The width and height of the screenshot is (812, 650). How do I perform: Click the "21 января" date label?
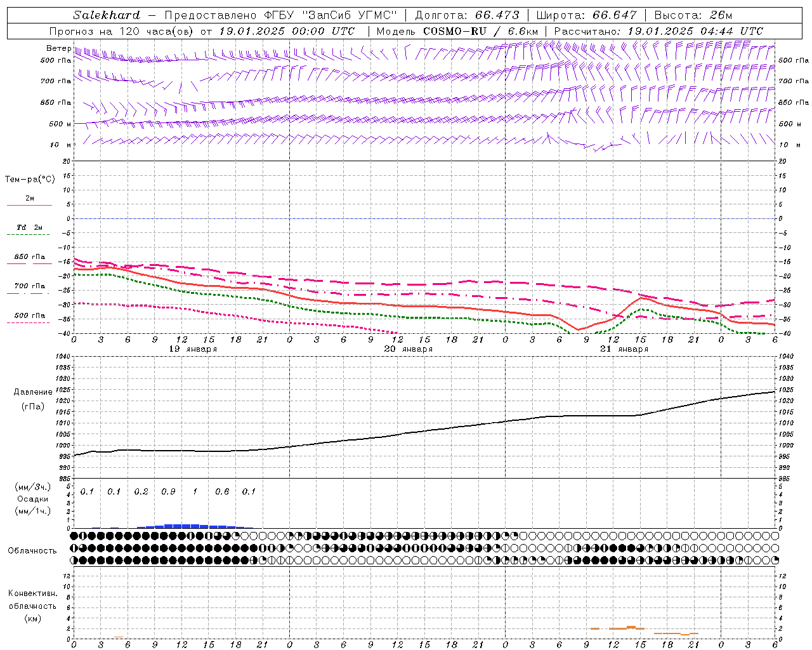click(x=624, y=349)
